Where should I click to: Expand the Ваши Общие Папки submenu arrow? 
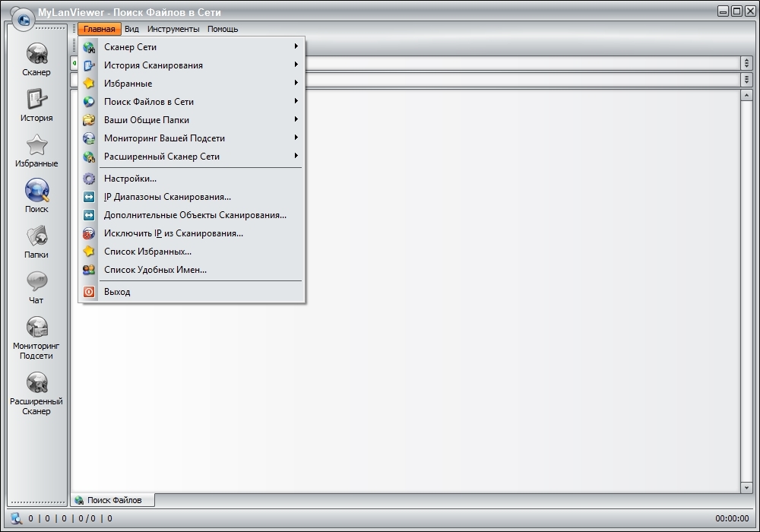click(296, 119)
